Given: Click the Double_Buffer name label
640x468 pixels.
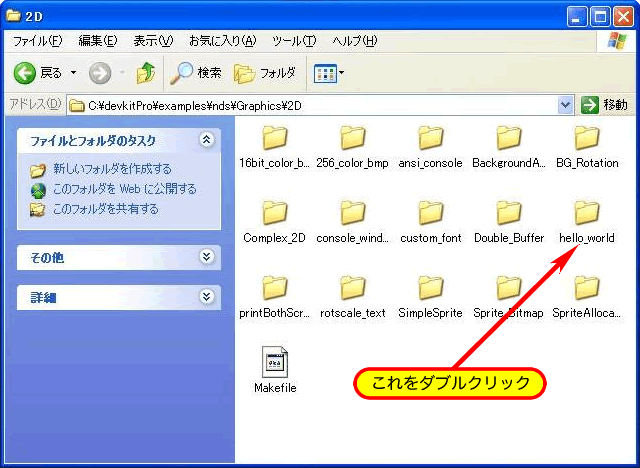Looking at the screenshot, I should click(509, 238).
